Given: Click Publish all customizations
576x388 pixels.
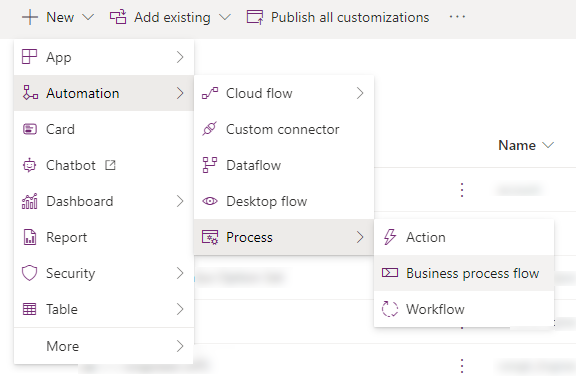Looking at the screenshot, I should click(350, 17).
